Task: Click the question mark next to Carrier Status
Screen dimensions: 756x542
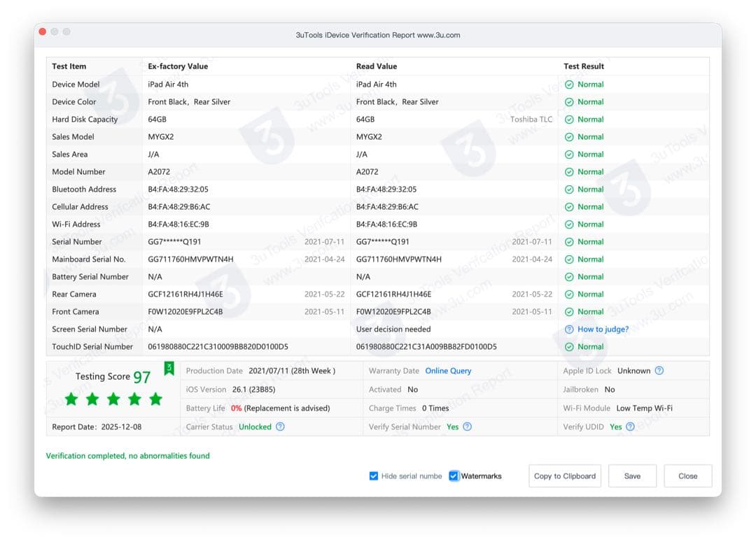Action: (x=281, y=427)
